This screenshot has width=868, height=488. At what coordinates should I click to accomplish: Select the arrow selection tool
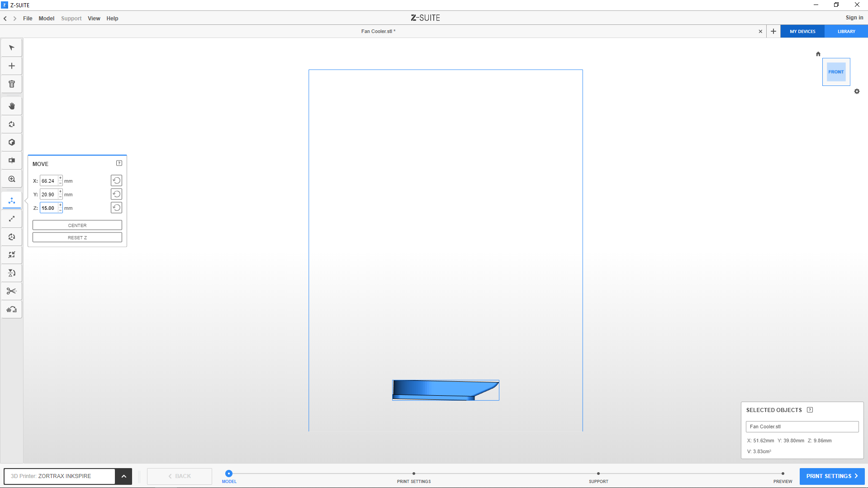click(12, 48)
